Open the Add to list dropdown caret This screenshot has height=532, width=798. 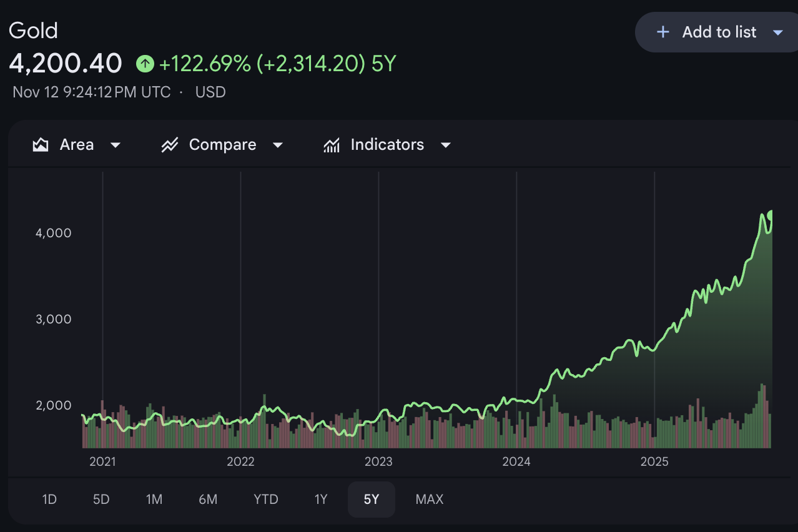pyautogui.click(x=777, y=32)
